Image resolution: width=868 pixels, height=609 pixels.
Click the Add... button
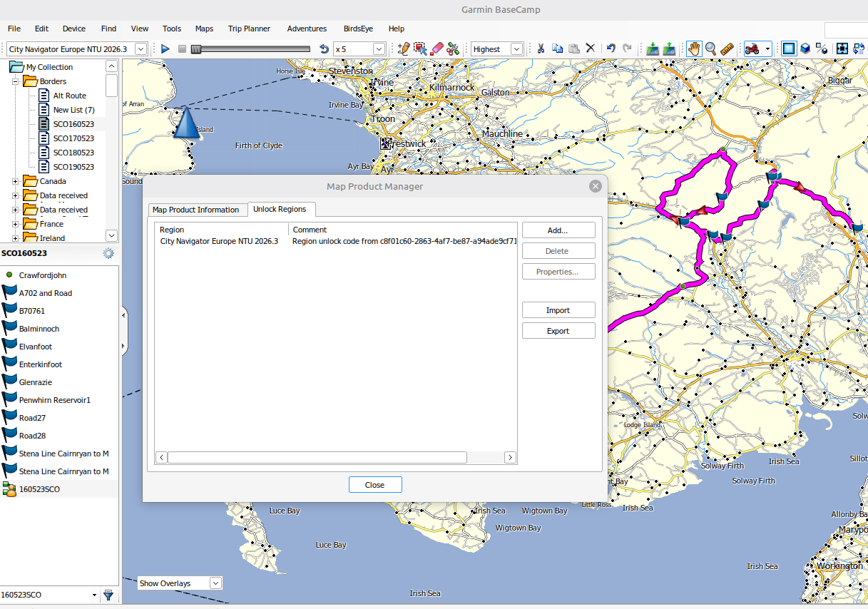(558, 230)
